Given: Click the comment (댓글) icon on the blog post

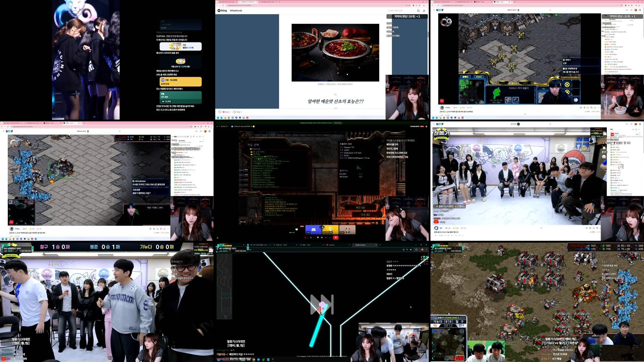Looking at the screenshot, I should point(234,112).
